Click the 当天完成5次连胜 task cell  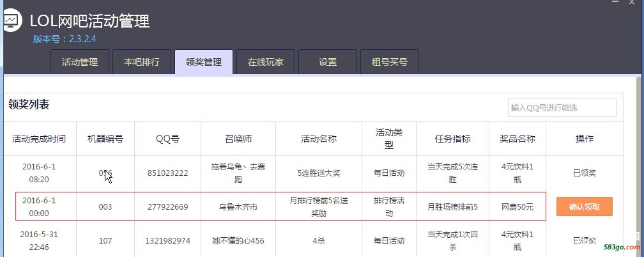coord(452,173)
